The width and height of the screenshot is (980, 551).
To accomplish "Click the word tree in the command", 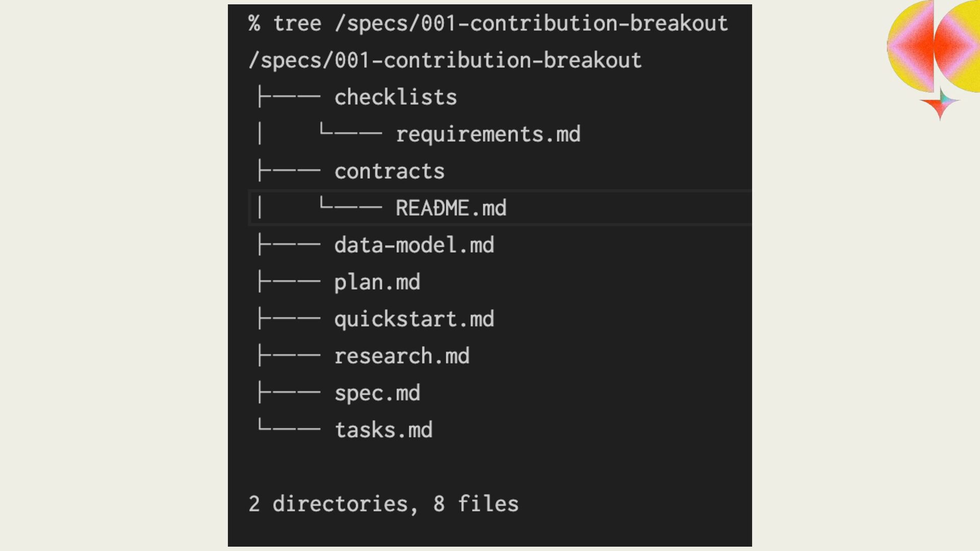I will 297,23.
